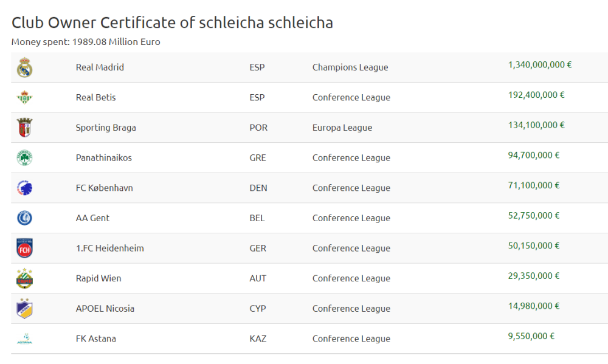Click the FK Astana club logo
608x364 pixels.
point(24,338)
